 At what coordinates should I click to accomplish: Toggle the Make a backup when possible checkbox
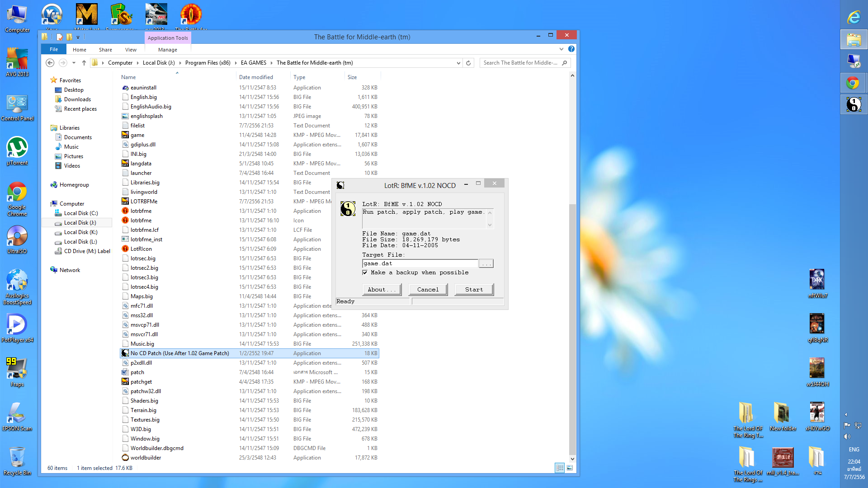[x=365, y=272]
